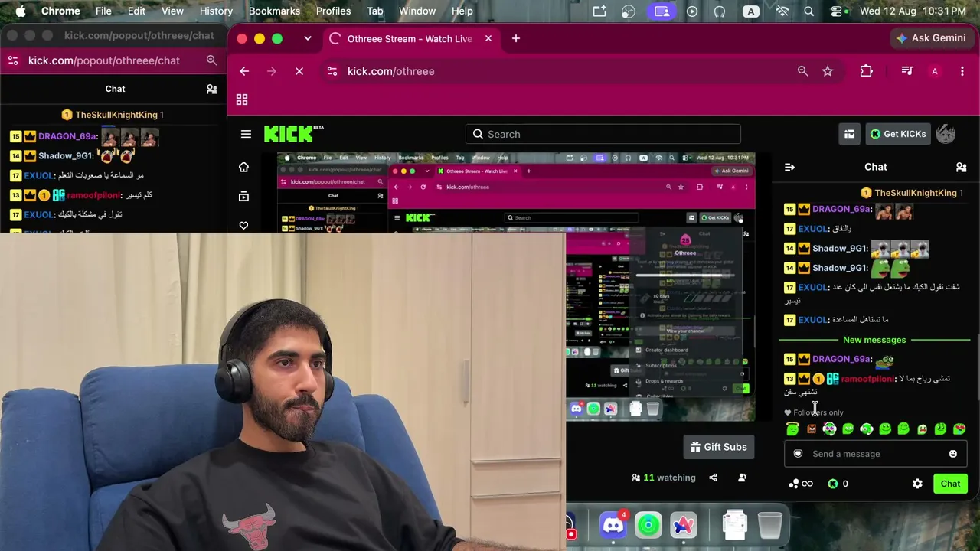The image size is (980, 551).
Task: Click the menu bar date and time
Action: [913, 11]
